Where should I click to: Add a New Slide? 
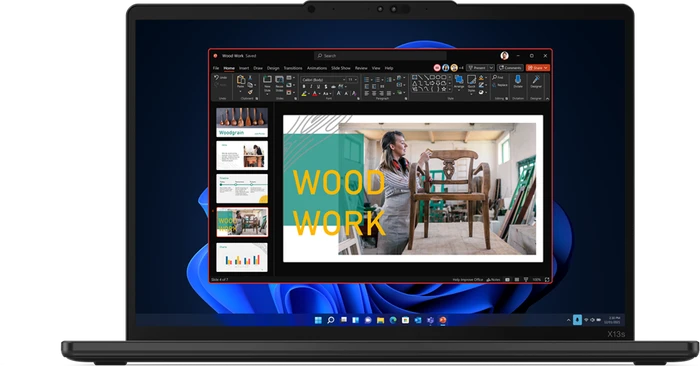click(267, 84)
